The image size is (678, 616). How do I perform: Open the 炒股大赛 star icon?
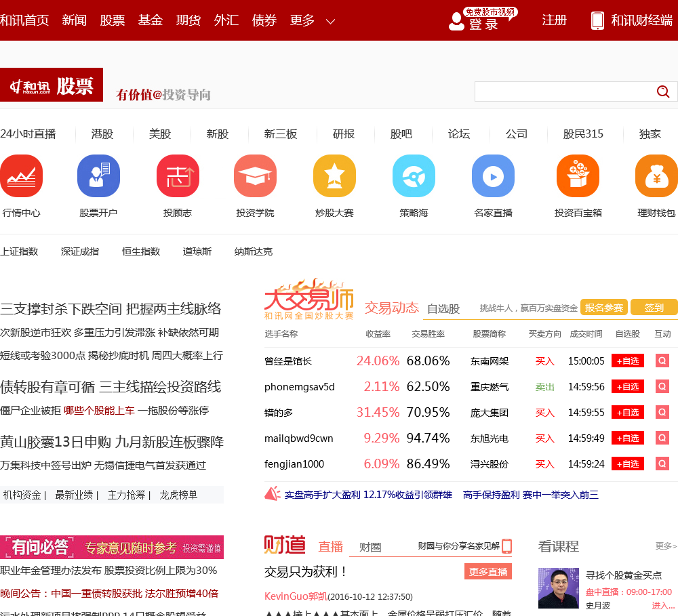point(334,176)
